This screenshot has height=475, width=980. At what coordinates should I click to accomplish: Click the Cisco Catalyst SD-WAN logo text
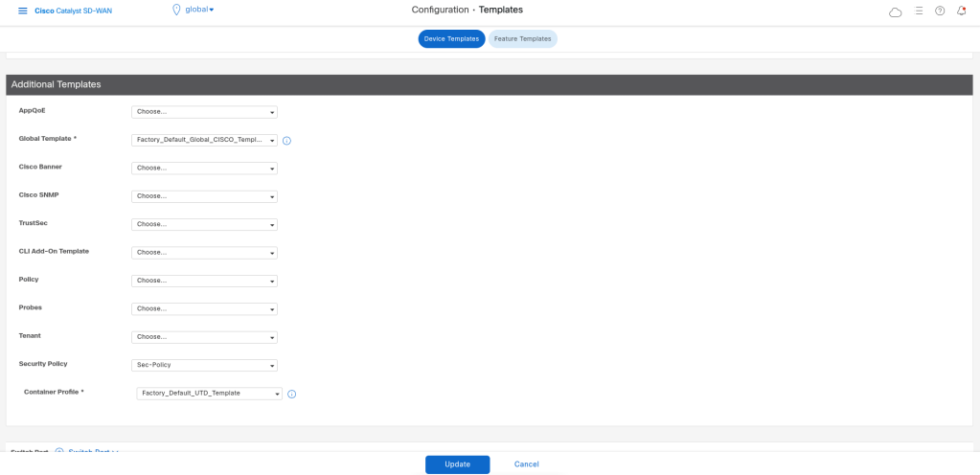click(74, 11)
